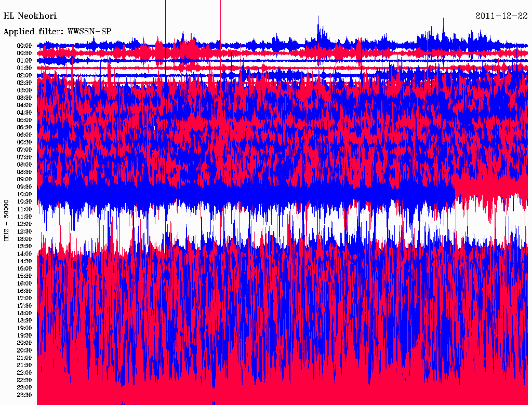
Task: Click the 20:00 time label
Action: (24, 343)
